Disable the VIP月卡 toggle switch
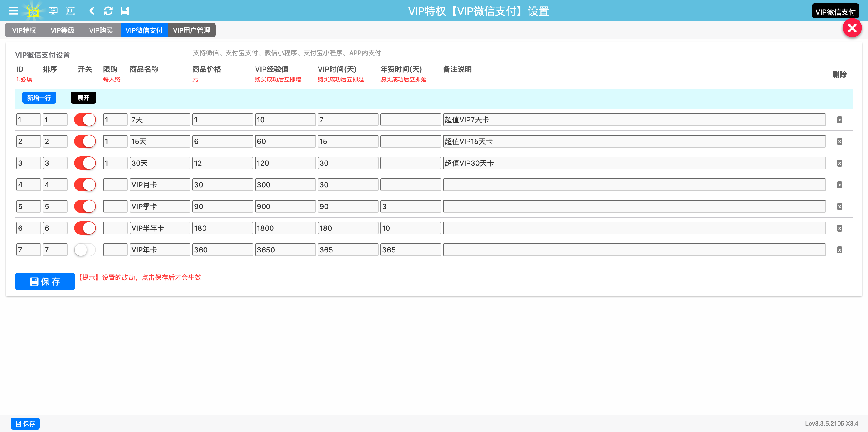The height and width of the screenshot is (432, 868). 85,185
